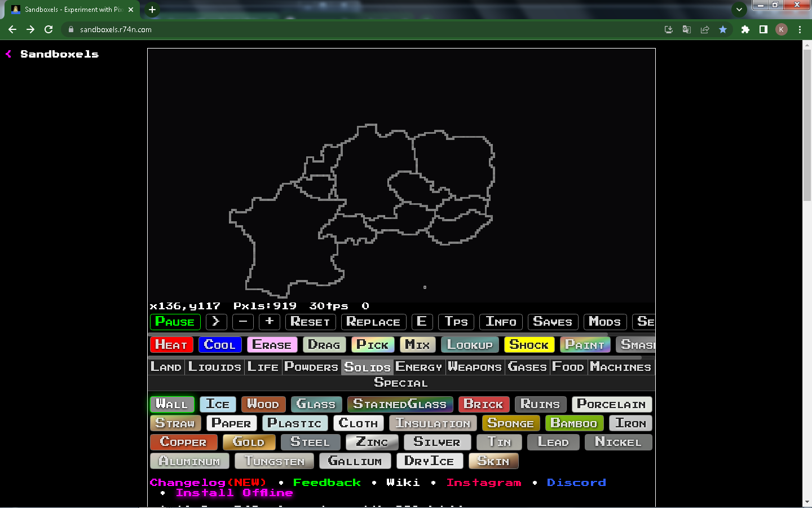Open the Chrome extensions puzzle icon
The image size is (812, 508).
pyautogui.click(x=745, y=29)
